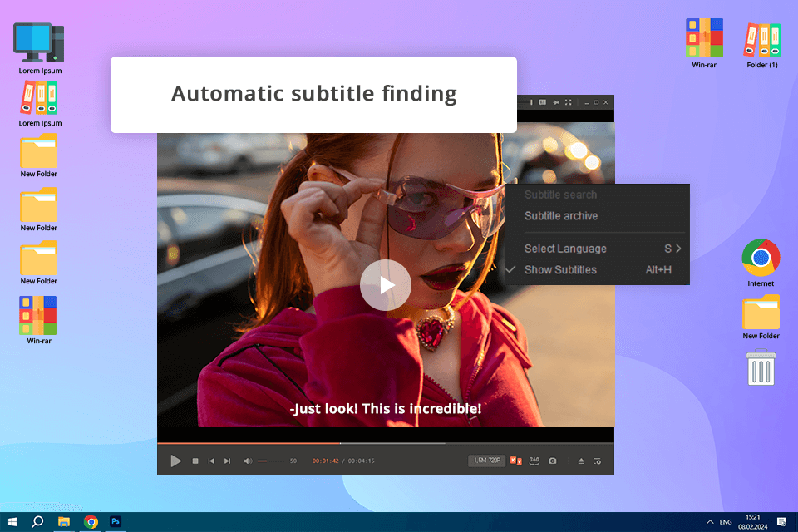Click the Select Language submenu arrow
The height and width of the screenshot is (532, 798).
point(678,249)
